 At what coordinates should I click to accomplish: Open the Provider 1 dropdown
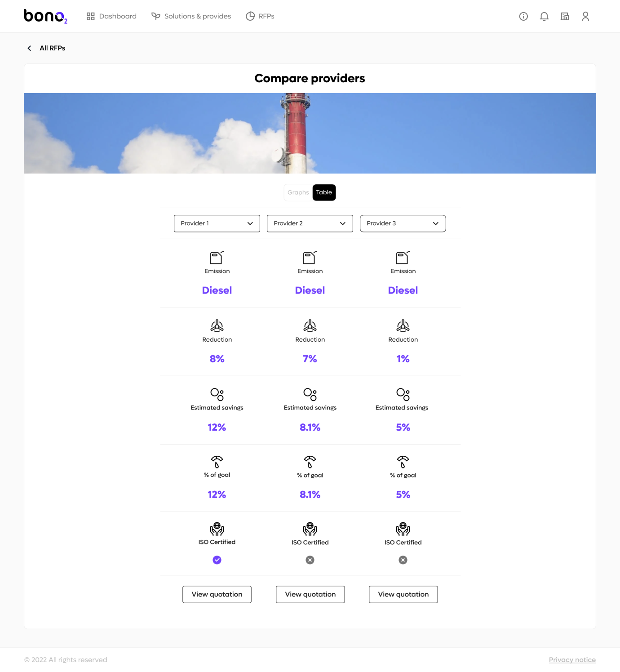[x=217, y=223]
